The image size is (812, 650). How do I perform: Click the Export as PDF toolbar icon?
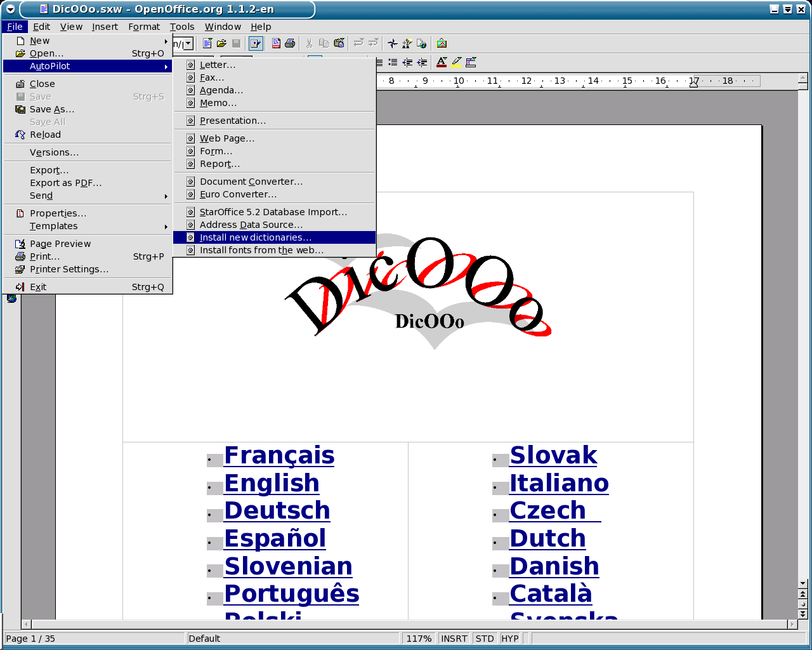pyautogui.click(x=276, y=44)
